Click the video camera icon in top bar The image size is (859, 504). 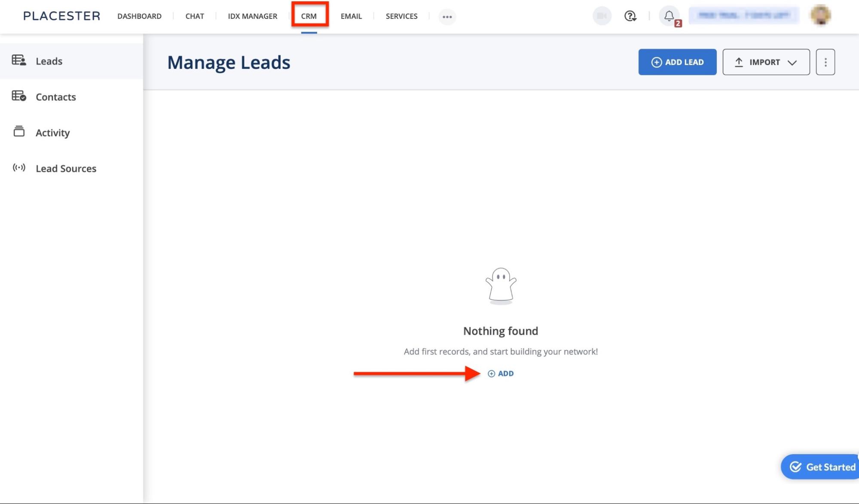[x=601, y=16]
